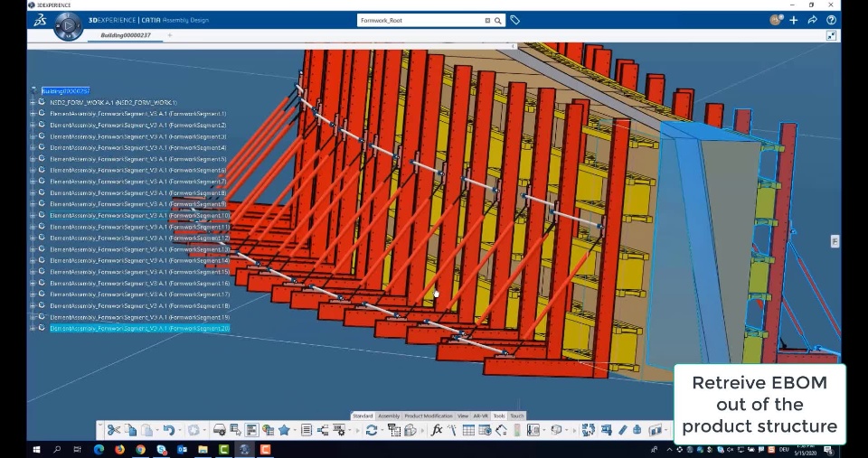Image resolution: width=868 pixels, height=458 pixels.
Task: Clear the search field with X icon
Action: [x=487, y=21]
